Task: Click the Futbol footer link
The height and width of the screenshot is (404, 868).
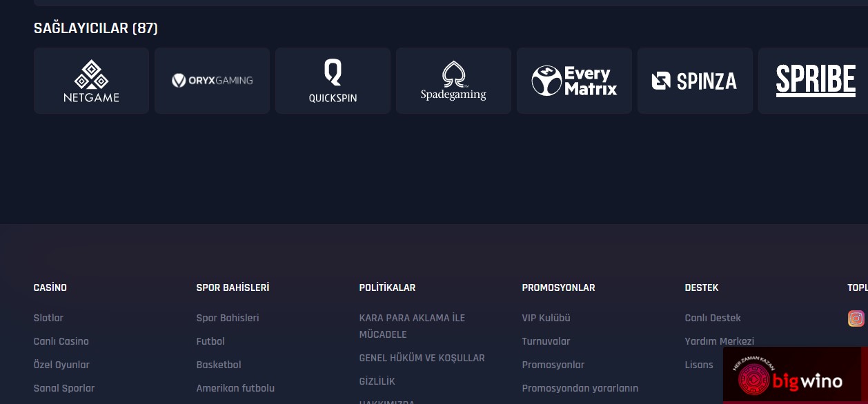Action: tap(210, 341)
